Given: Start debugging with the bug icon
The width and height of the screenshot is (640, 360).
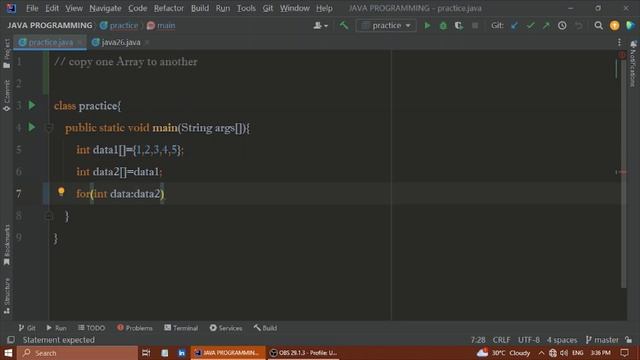Looking at the screenshot, I should point(443,25).
